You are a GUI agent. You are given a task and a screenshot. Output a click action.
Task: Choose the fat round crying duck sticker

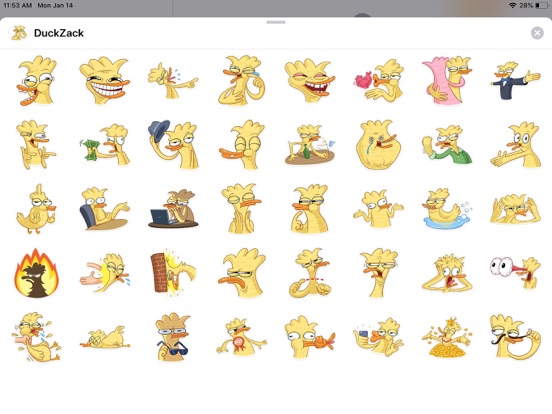379,145
